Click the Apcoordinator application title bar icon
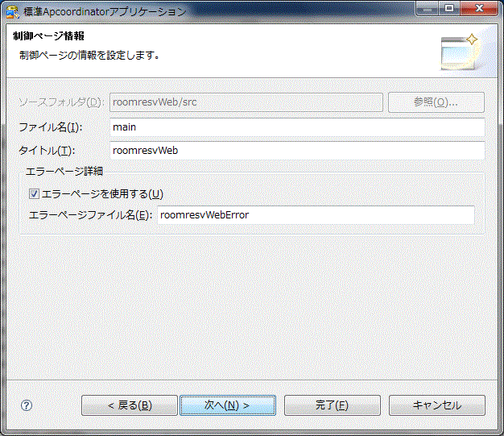This screenshot has width=504, height=436. [x=13, y=11]
